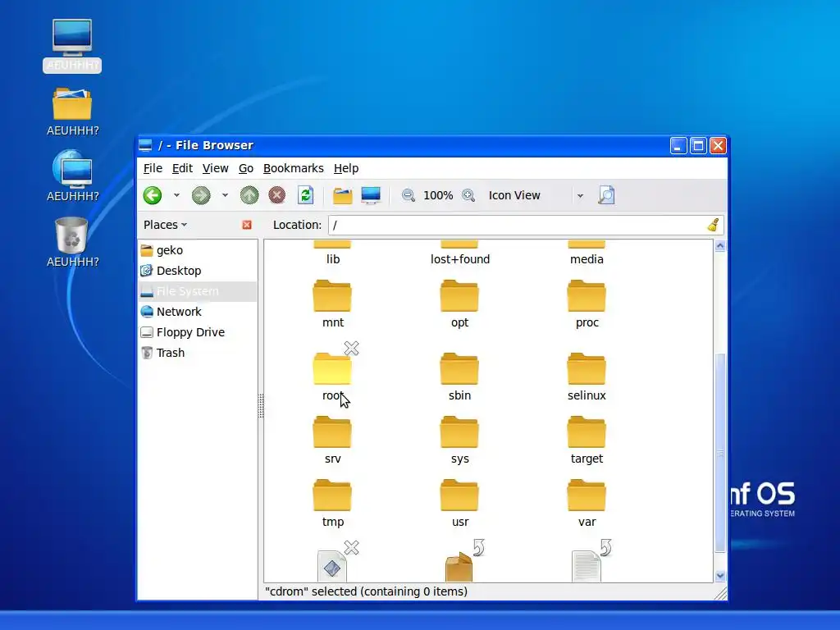840x630 pixels.
Task: Select the unreadable file with diamond icon
Action: 333,566
